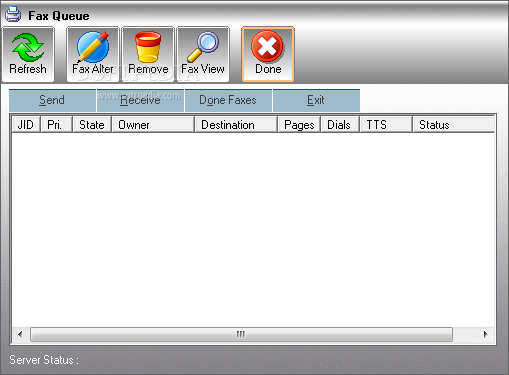Viewport: 509px width, 375px height.
Task: Click the Server Status label
Action: (x=44, y=360)
